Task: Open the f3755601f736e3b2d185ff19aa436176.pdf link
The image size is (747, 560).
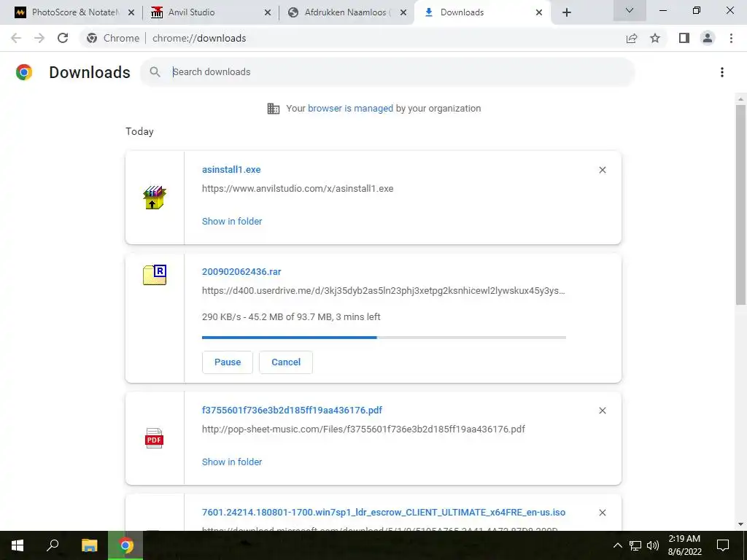Action: (292, 411)
